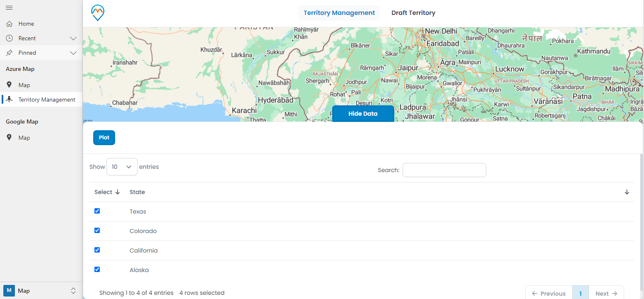
Task: Click Azure Map's location pin icon
Action: (x=9, y=85)
